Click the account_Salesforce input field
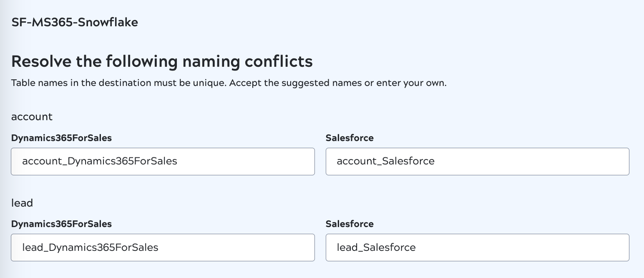Viewport: 644px width, 278px height. coord(477,162)
